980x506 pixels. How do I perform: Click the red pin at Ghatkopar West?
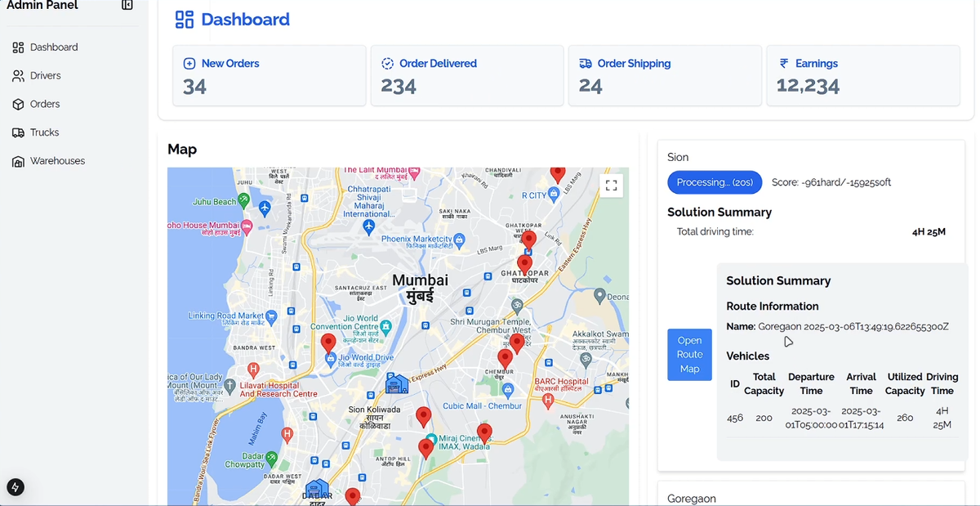[x=529, y=240]
